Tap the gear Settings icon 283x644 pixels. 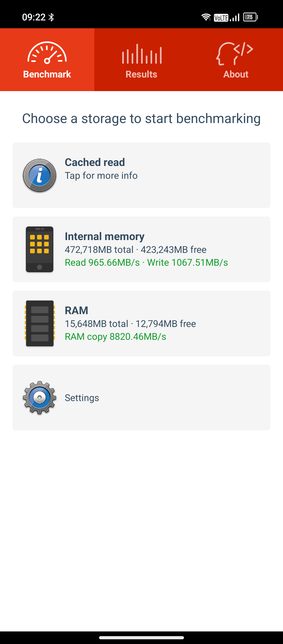pos(40,398)
